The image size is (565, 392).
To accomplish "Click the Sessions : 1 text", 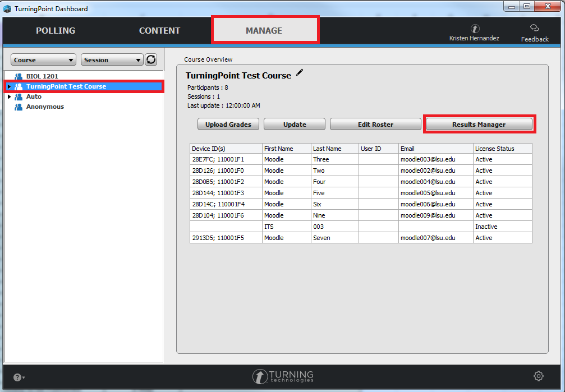I will [203, 96].
